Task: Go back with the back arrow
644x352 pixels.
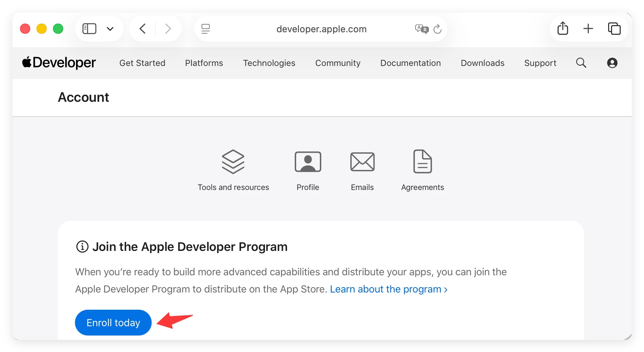Action: click(x=142, y=29)
